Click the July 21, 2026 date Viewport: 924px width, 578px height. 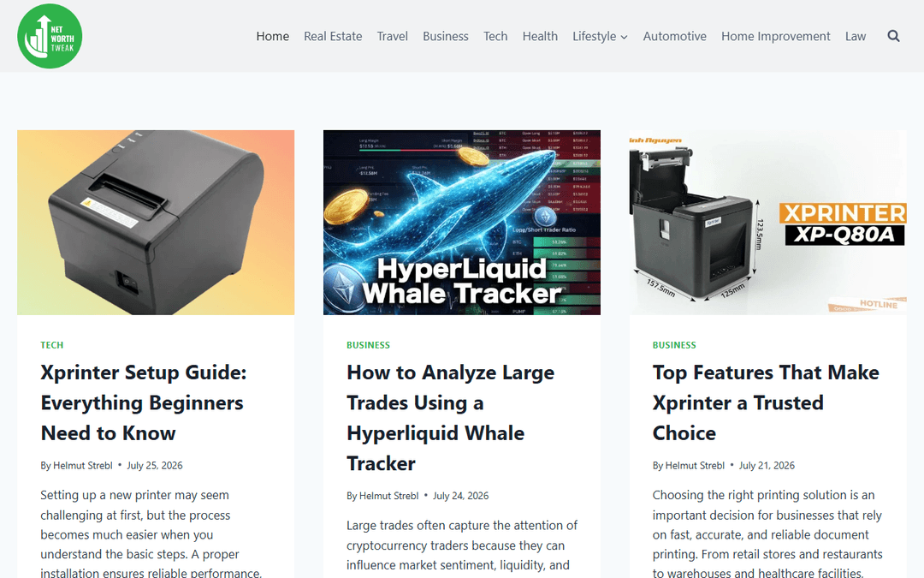(767, 465)
